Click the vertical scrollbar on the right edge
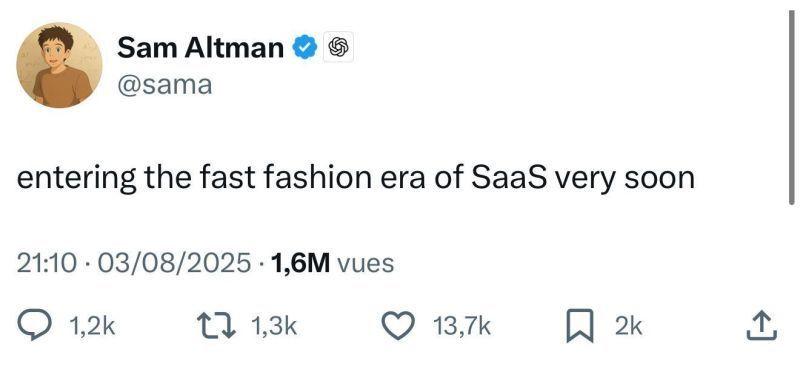Screen dimensions: 800x384 click(x=791, y=107)
